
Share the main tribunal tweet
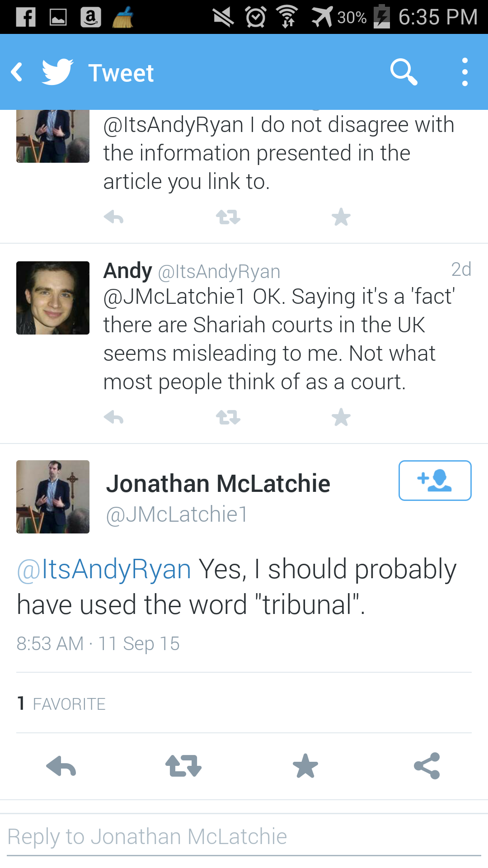(x=427, y=766)
